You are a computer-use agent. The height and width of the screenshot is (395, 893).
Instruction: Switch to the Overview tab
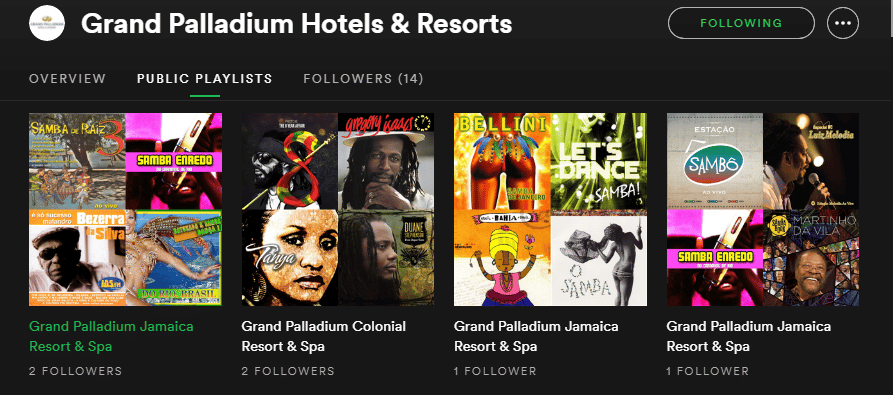point(67,79)
